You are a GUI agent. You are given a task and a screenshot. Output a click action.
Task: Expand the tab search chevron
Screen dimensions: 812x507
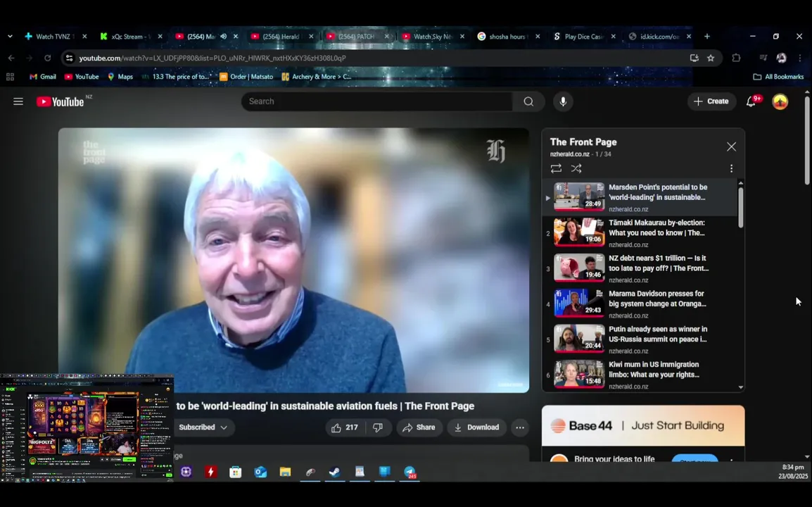point(10,37)
